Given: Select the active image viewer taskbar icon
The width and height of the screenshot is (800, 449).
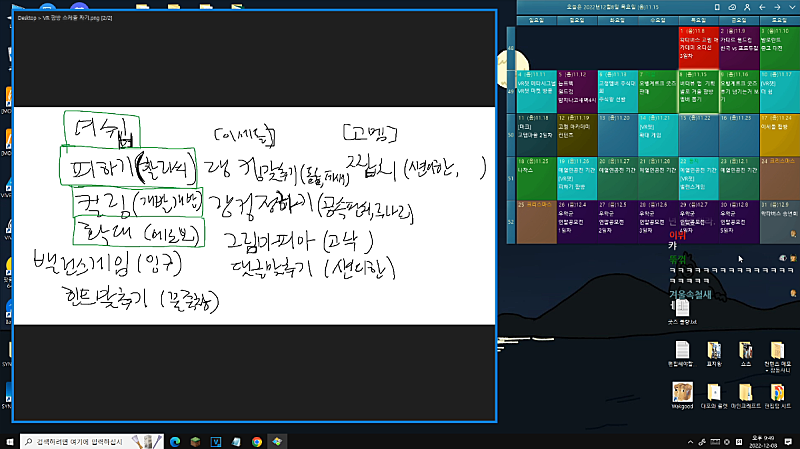Looking at the screenshot, I should [277, 441].
